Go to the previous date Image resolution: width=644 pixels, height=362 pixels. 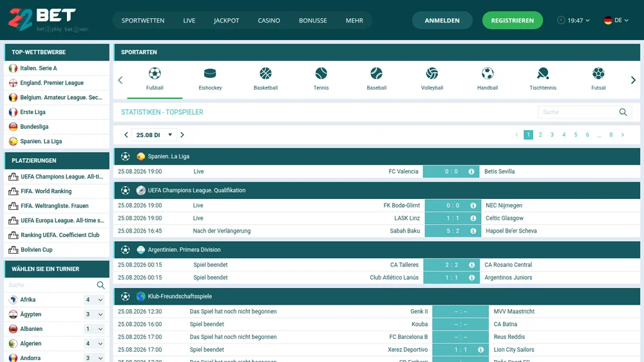[x=126, y=135]
